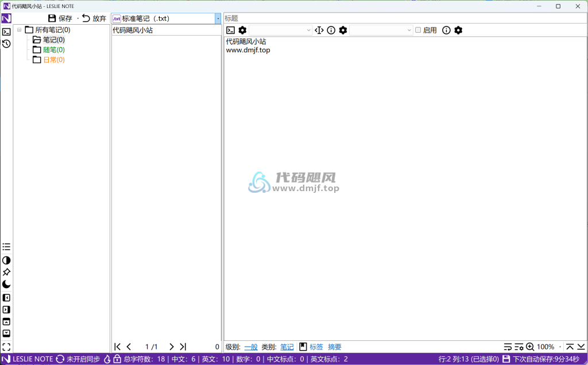Image resolution: width=588 pixels, height=365 pixels.
Task: Open the history clock icon in sidebar
Action: click(x=6, y=44)
